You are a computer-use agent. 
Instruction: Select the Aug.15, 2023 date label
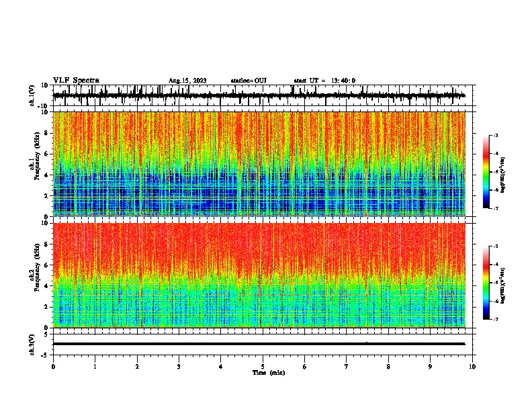point(187,81)
